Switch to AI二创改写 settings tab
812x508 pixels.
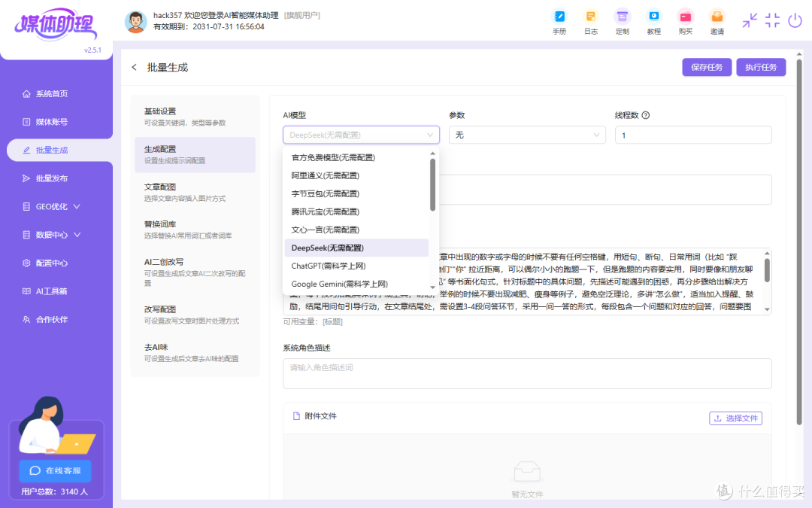pyautogui.click(x=195, y=272)
